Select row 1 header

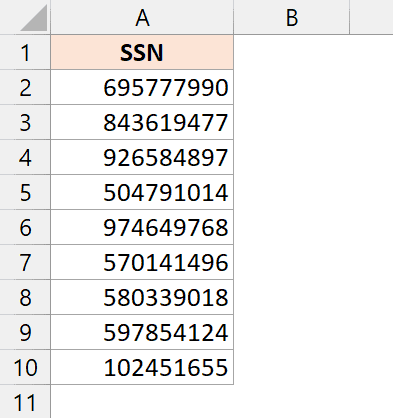(25, 52)
